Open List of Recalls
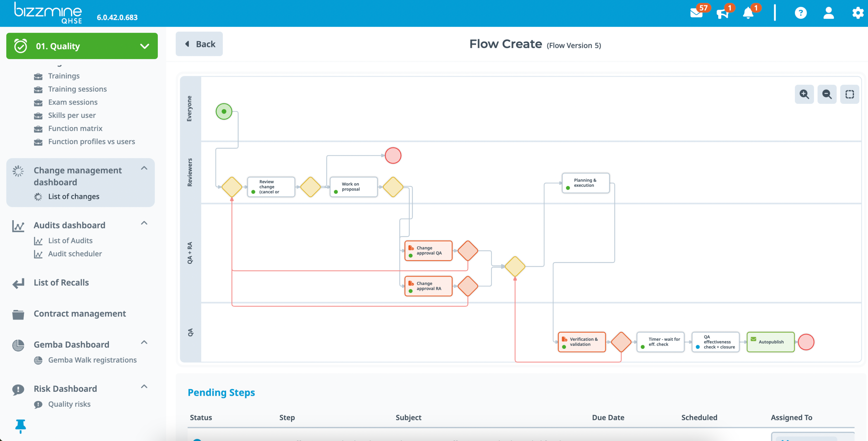The width and height of the screenshot is (868, 441). coord(61,282)
